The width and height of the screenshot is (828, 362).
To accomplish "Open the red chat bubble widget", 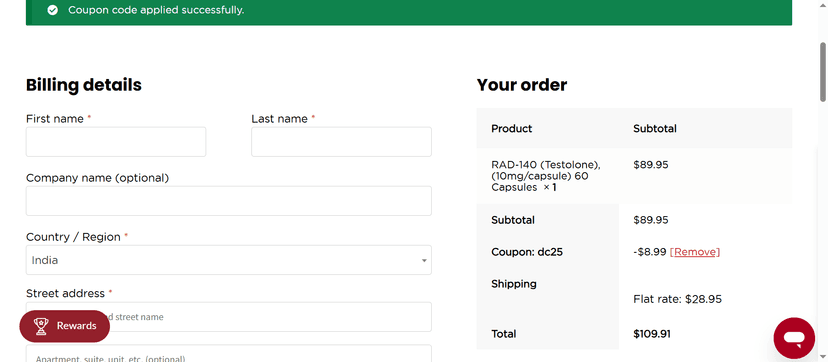I will click(x=794, y=338).
